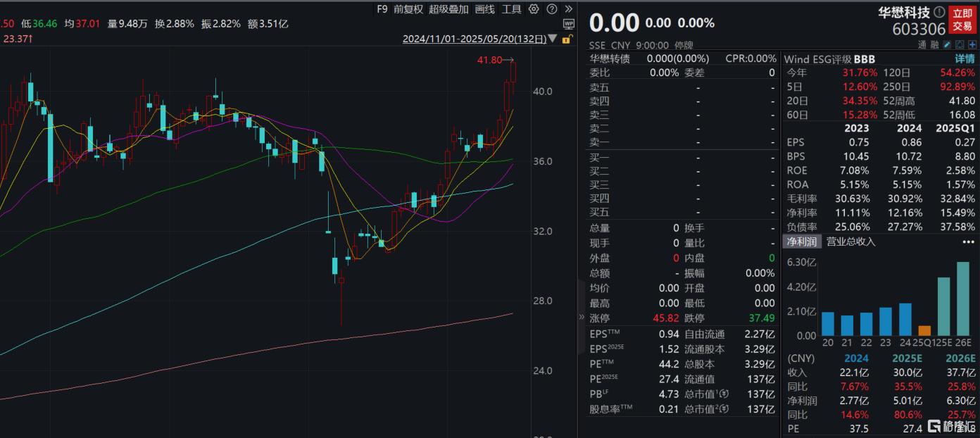980x438 pixels.
Task: Open date range dropdown triangle
Action: tap(552, 39)
